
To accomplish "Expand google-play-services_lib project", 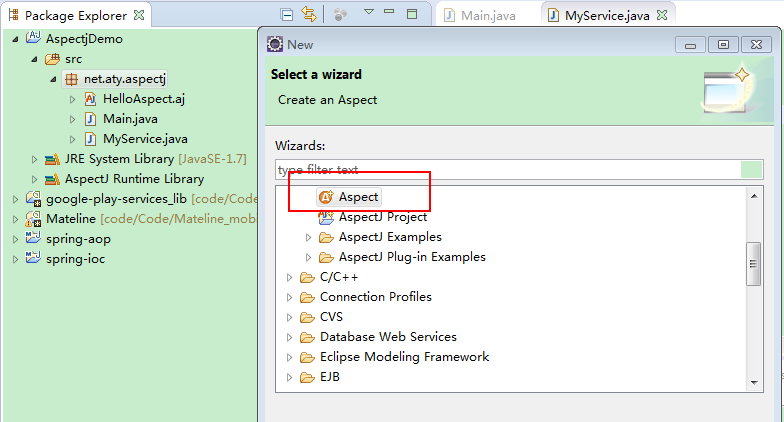I will click(x=16, y=199).
